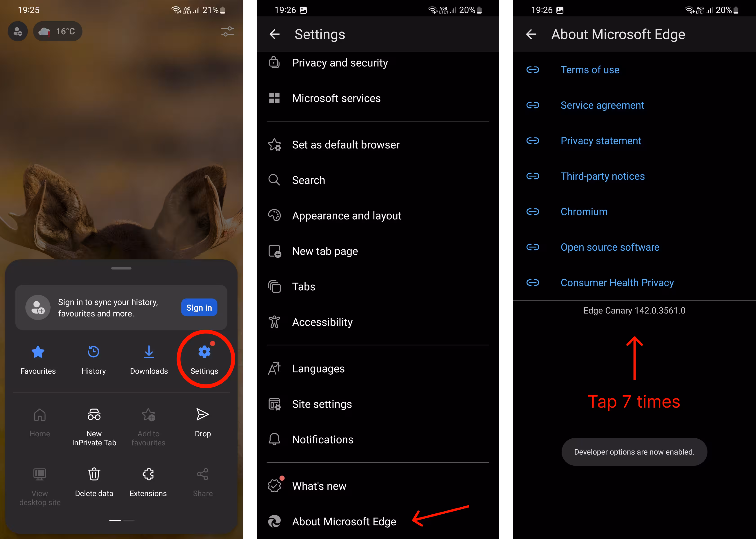This screenshot has width=756, height=539.
Task: Go back from Settings screen
Action: coord(274,34)
